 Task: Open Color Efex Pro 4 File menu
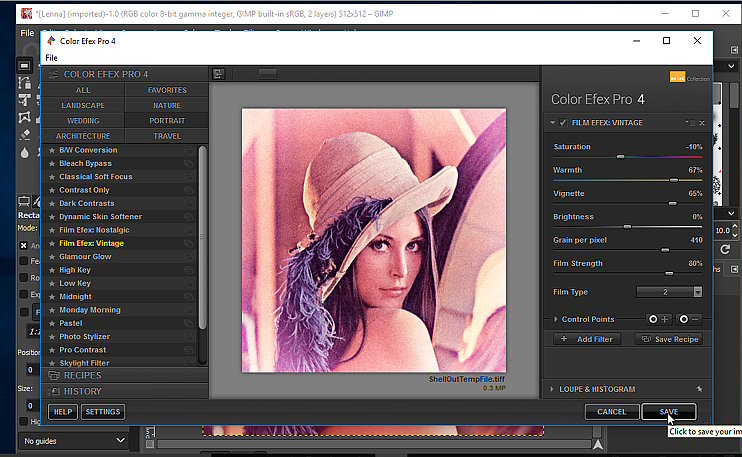tap(51, 58)
